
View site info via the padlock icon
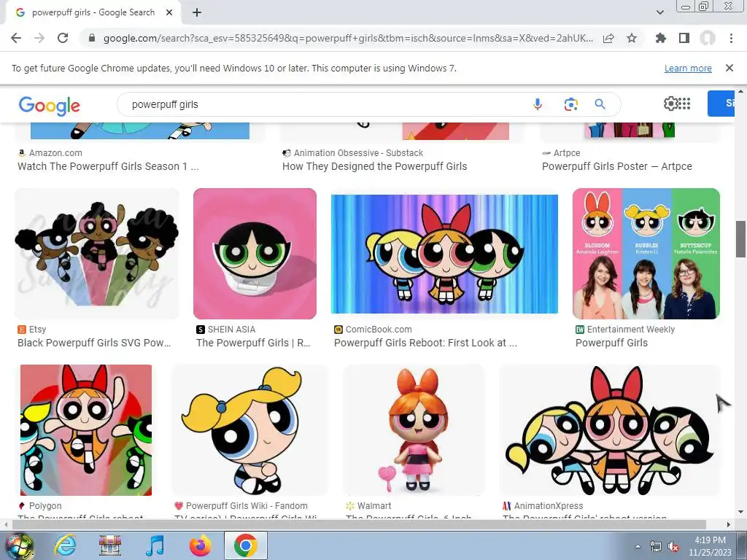pos(92,38)
